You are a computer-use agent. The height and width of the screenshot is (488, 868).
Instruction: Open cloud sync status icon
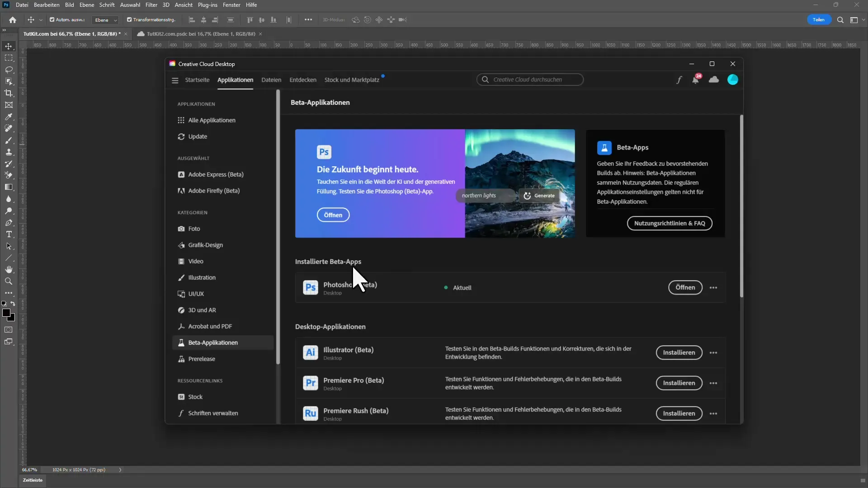[714, 80]
